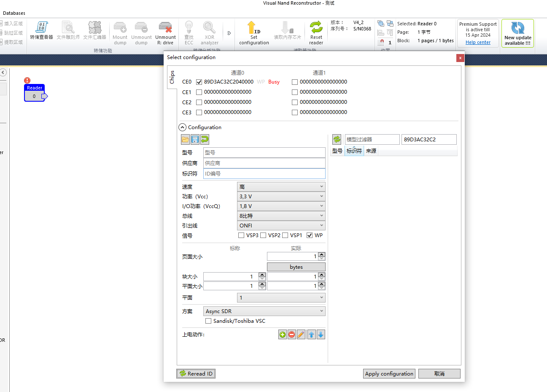547x392 pixels.
Task: Edit the power-on action (pencil icon)
Action: (301, 335)
